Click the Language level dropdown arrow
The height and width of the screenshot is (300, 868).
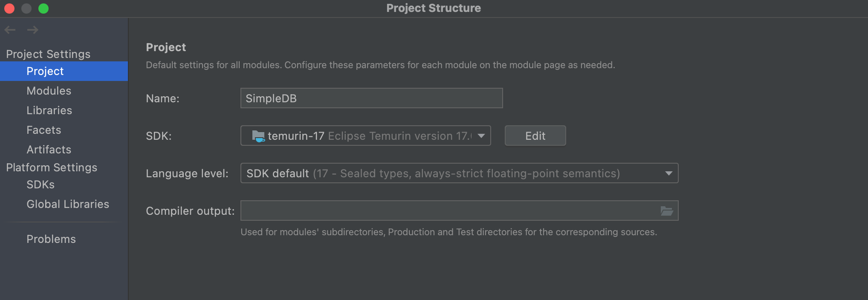(668, 173)
